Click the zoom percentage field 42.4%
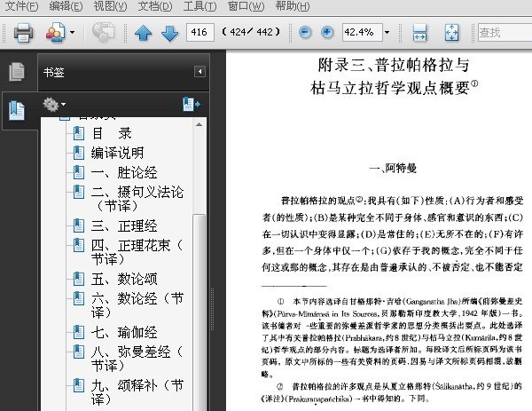The width and height of the screenshot is (532, 411). pyautogui.click(x=363, y=32)
